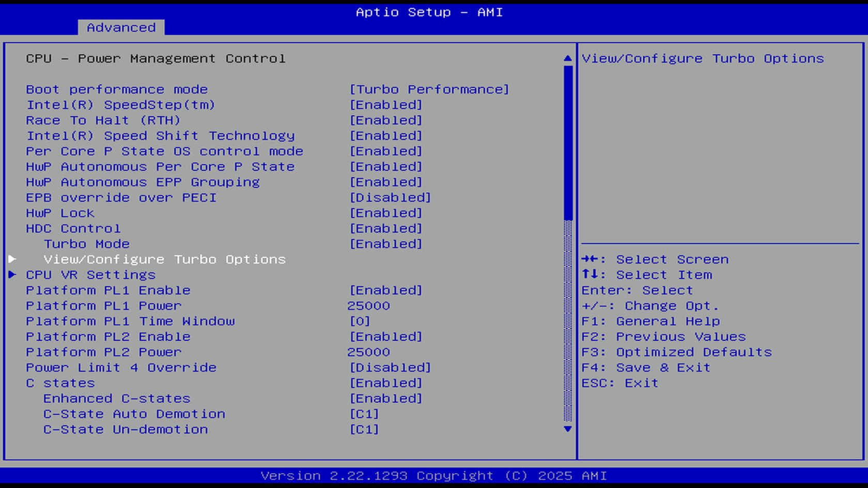Edit Platform PL2 Power value 25000

tap(368, 352)
